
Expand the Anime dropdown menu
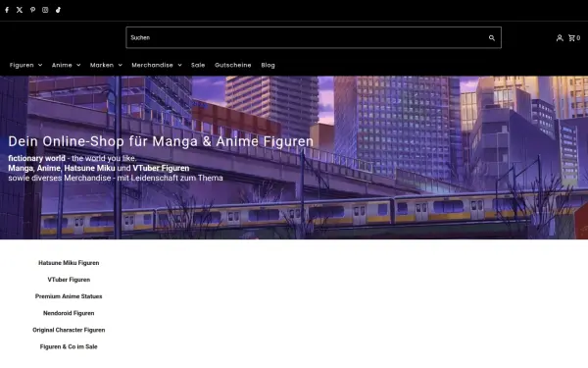coord(66,65)
